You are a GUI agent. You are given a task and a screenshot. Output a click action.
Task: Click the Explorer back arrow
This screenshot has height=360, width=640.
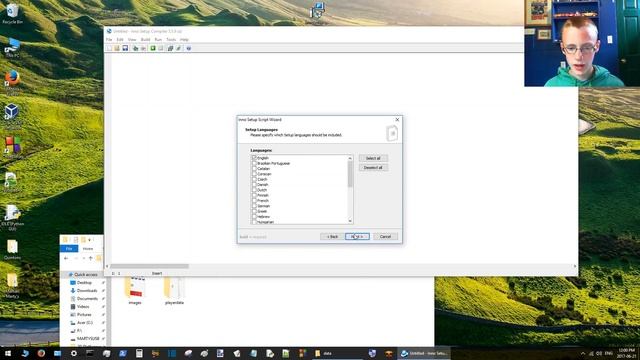click(66, 258)
